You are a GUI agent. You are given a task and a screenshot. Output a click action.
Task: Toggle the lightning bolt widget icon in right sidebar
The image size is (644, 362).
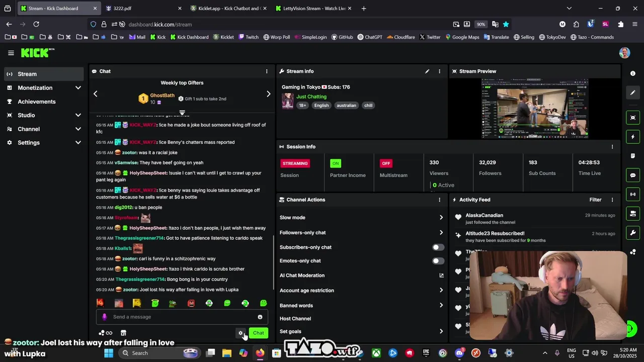pyautogui.click(x=633, y=137)
